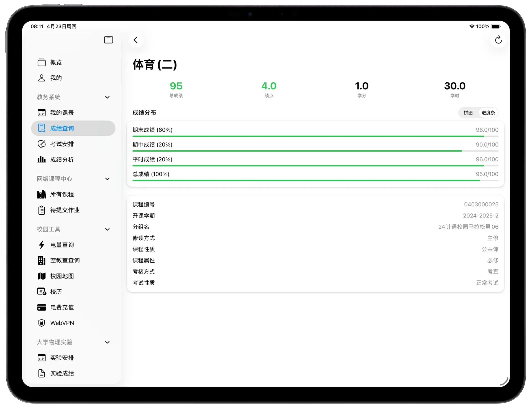Click the 电费充值 credit card icon

[42, 307]
